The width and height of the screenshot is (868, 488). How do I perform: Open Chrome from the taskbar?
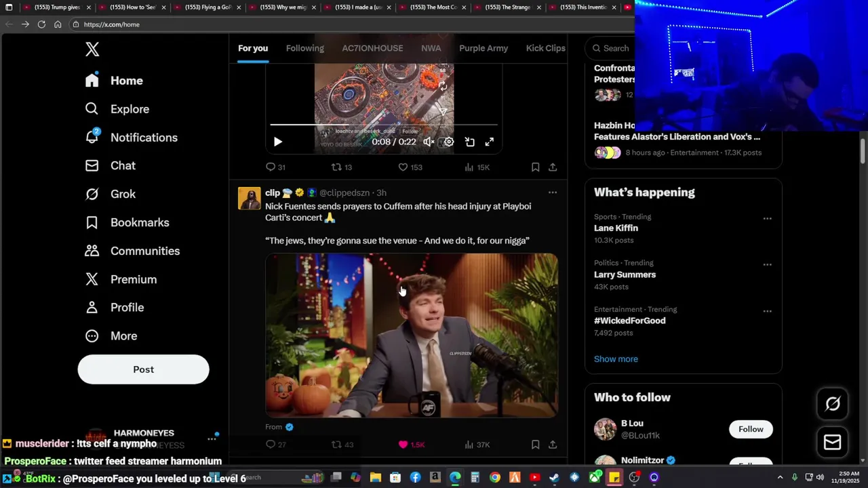point(495,478)
